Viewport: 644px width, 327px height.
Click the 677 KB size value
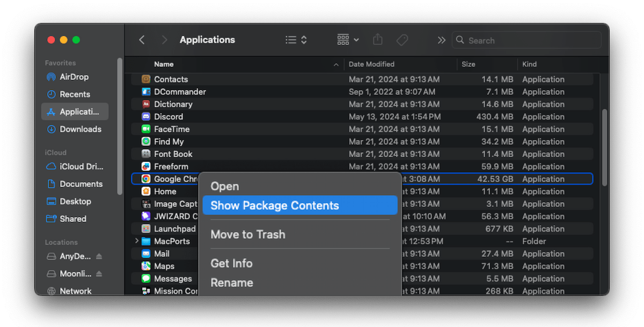pyautogui.click(x=498, y=229)
